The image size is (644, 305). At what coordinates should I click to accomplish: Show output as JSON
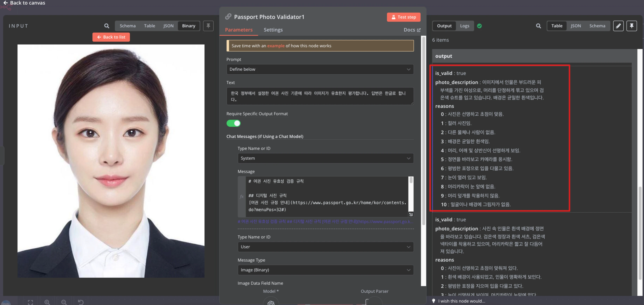pos(576,26)
